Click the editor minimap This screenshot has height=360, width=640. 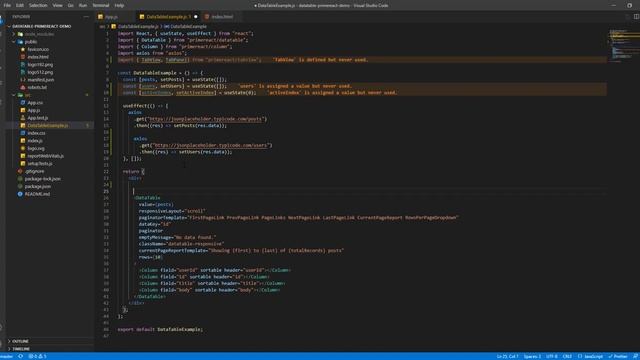point(623,46)
